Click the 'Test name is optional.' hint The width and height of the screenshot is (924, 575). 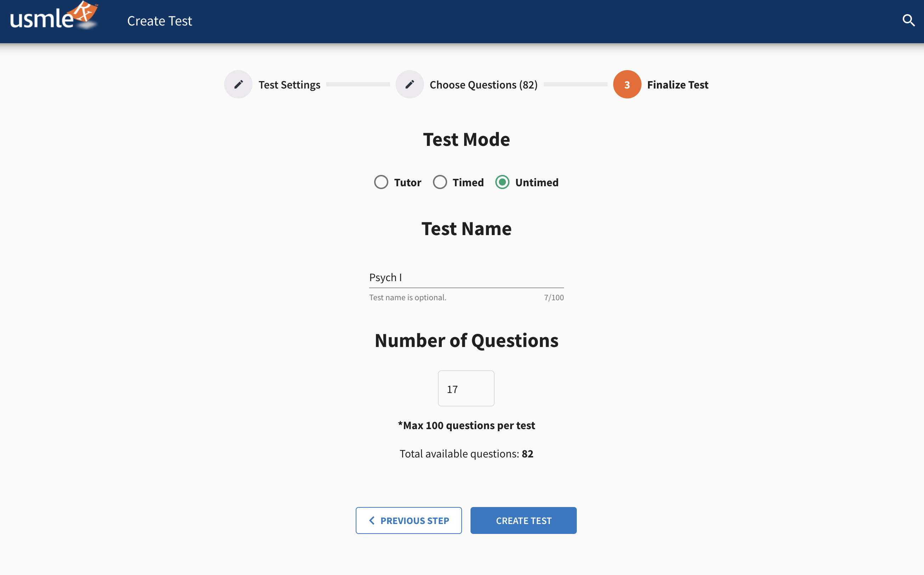tap(407, 297)
